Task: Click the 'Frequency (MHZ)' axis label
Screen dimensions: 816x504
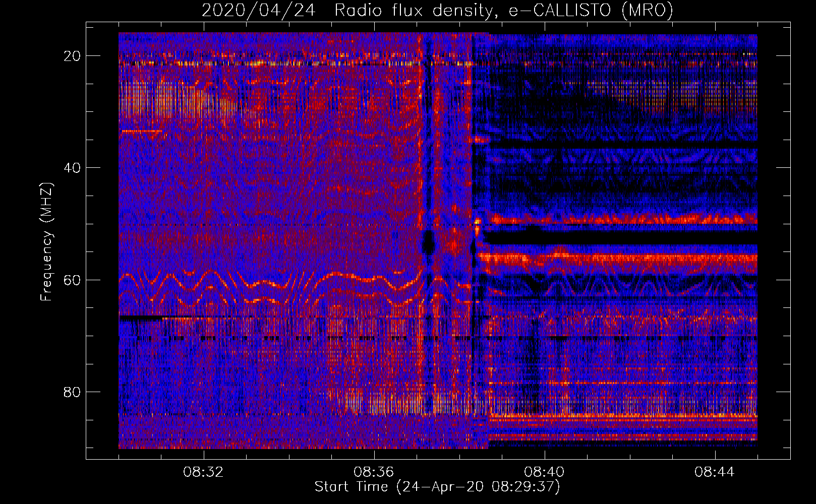Action: 46,242
